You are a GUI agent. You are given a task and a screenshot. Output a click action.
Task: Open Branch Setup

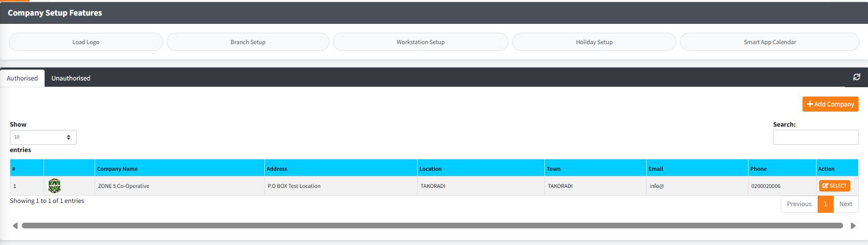tap(248, 42)
